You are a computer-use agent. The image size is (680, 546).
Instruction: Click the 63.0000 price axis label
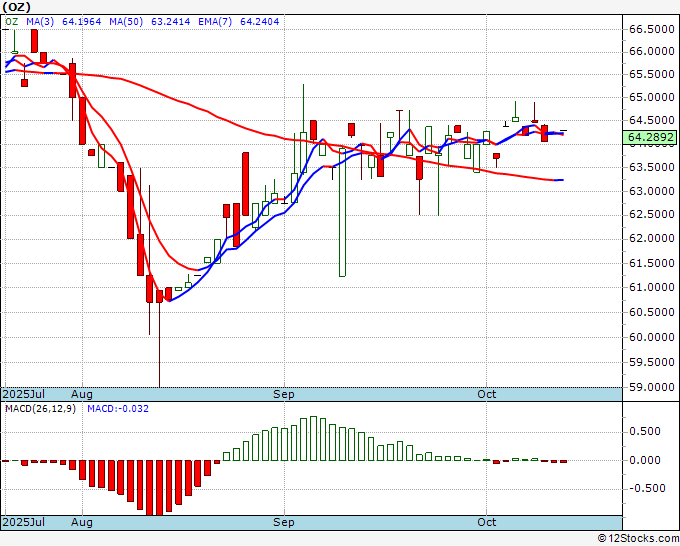pos(652,191)
